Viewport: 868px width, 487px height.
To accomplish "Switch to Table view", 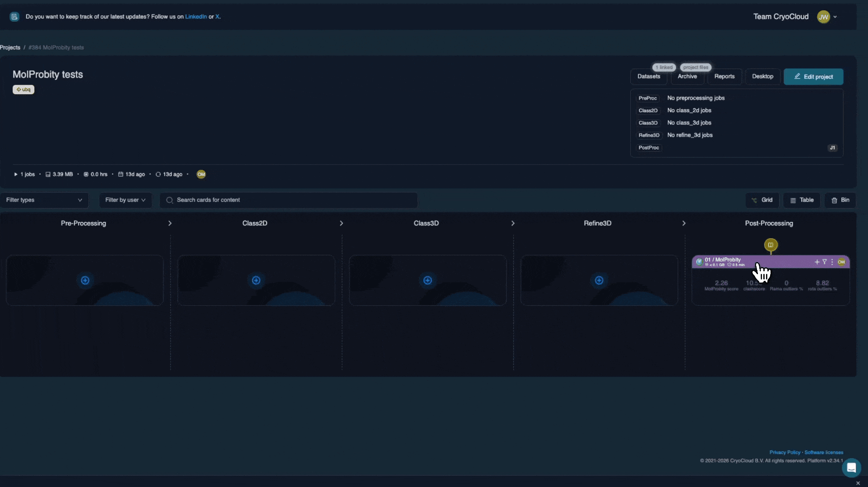I will tap(802, 200).
